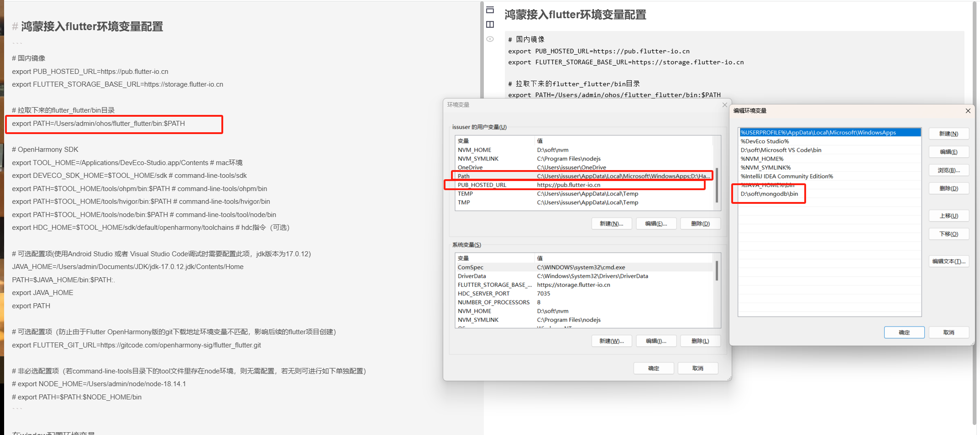This screenshot has width=980, height=435.
Task: Click 新建(N)... under user variables
Action: (x=611, y=223)
